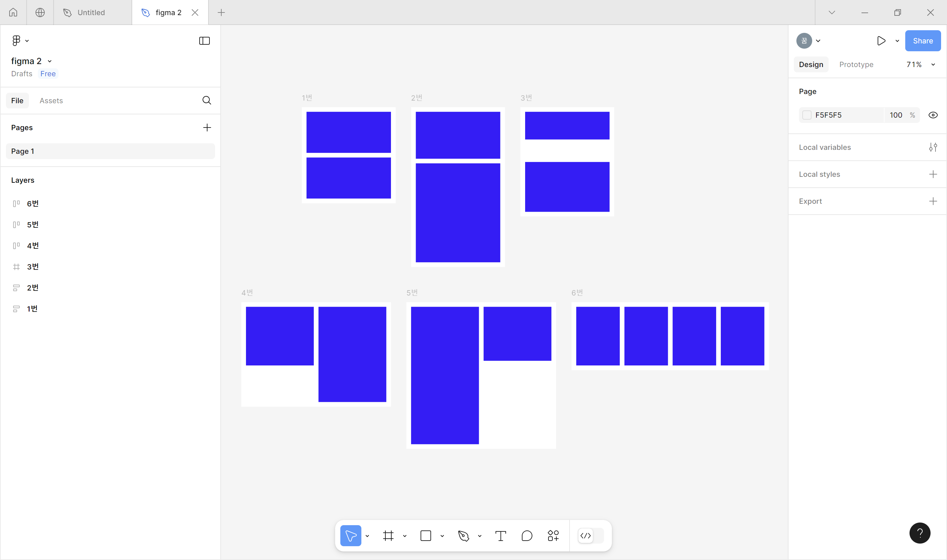Click the 2번 frame label on canvas

[416, 98]
